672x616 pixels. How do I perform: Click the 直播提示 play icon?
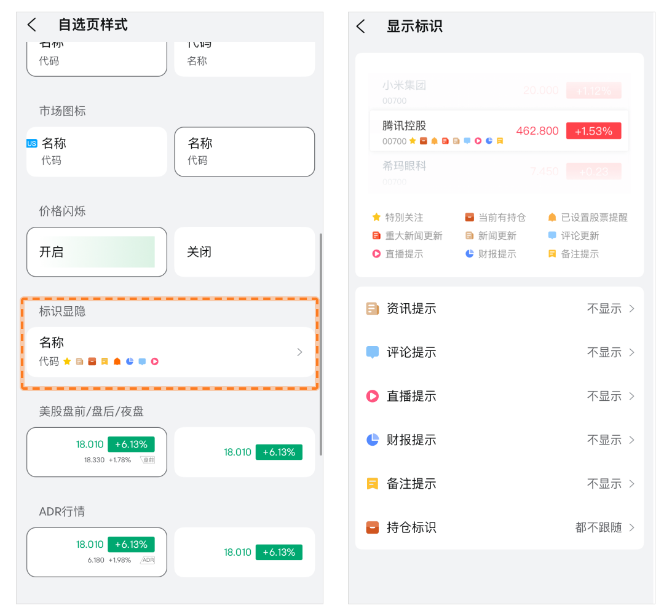tap(373, 397)
